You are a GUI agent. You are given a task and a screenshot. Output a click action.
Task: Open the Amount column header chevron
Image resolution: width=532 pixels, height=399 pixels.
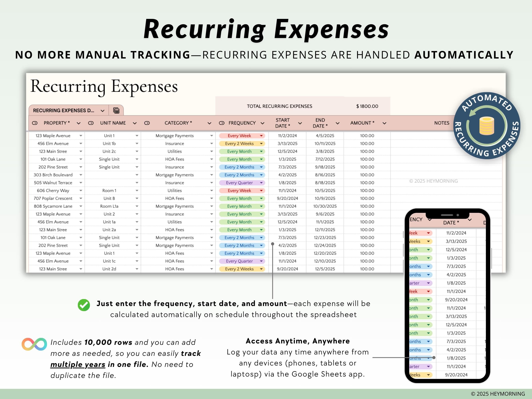click(384, 123)
